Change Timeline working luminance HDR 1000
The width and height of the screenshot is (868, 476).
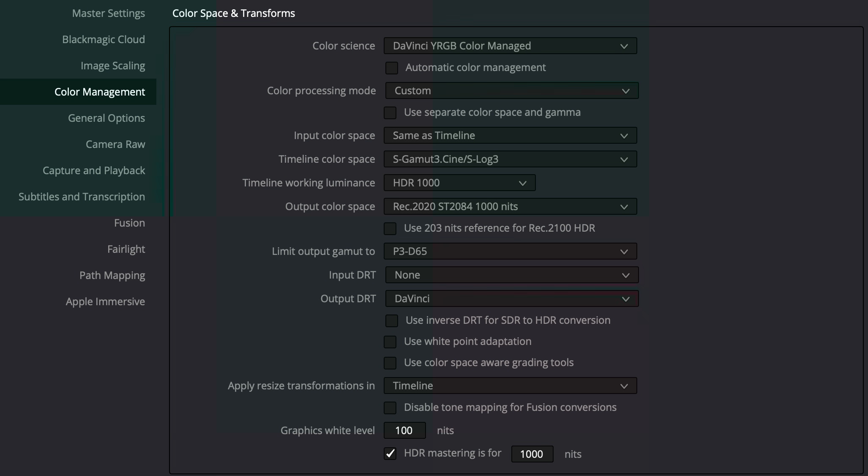point(459,183)
